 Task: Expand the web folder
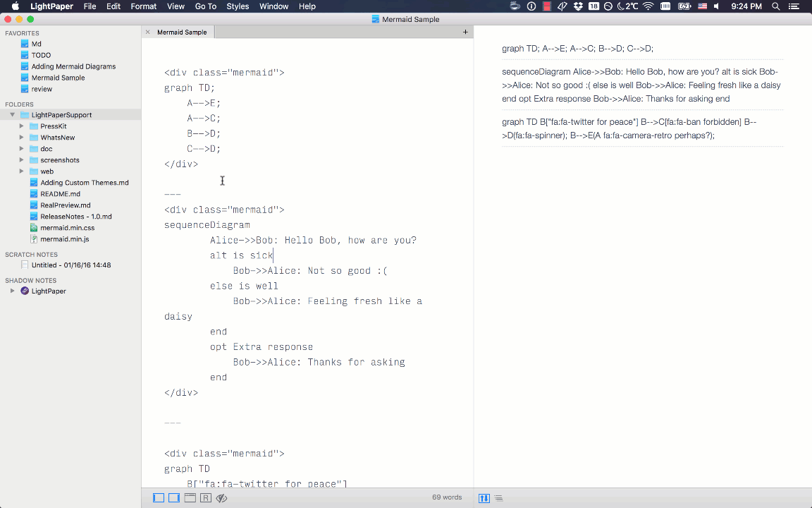click(x=21, y=171)
